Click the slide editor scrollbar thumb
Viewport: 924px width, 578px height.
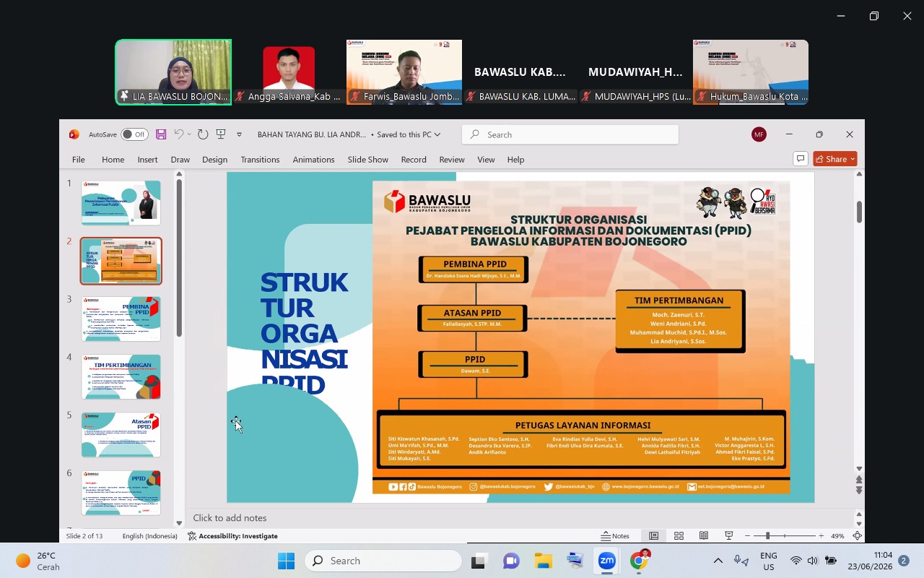click(x=859, y=212)
